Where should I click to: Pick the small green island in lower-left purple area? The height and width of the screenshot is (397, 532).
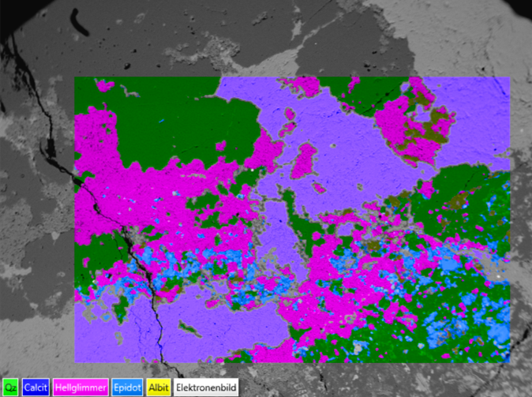[x=192, y=328]
